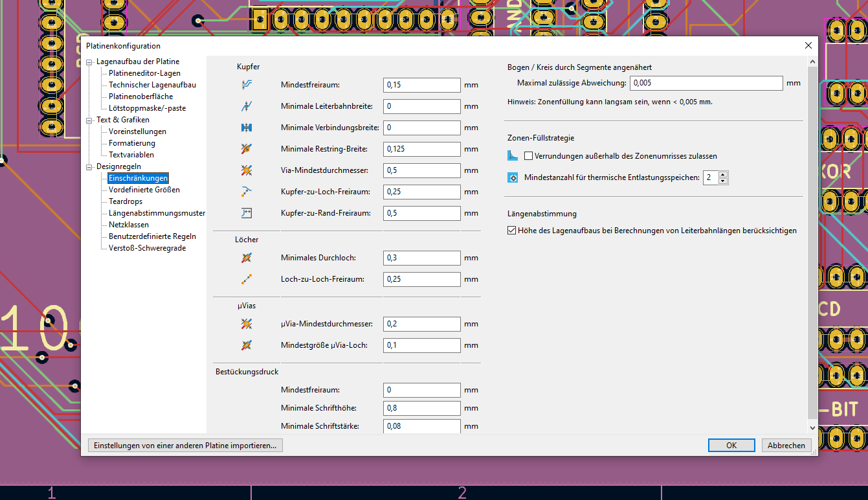Open Textvariablen page
The width and height of the screenshot is (868, 500).
pyautogui.click(x=131, y=155)
